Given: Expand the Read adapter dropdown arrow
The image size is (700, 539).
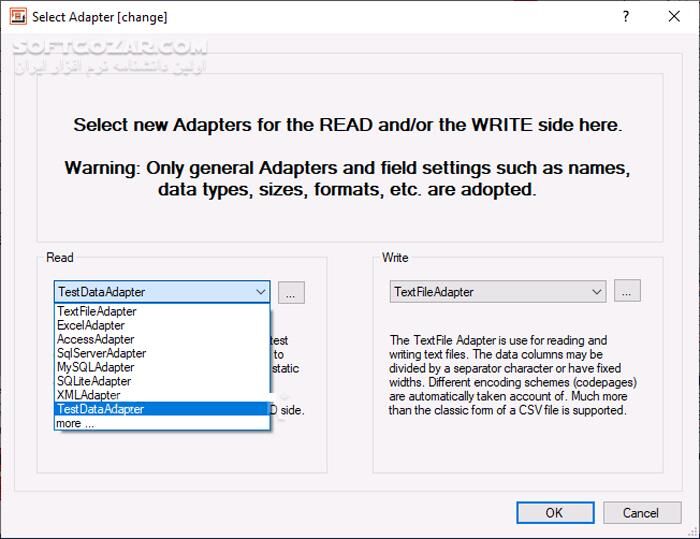Looking at the screenshot, I should click(260, 292).
